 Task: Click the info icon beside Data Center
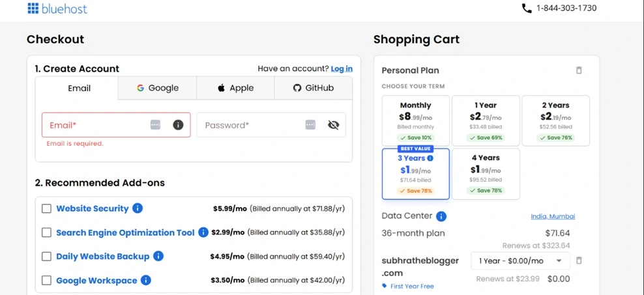click(x=441, y=216)
